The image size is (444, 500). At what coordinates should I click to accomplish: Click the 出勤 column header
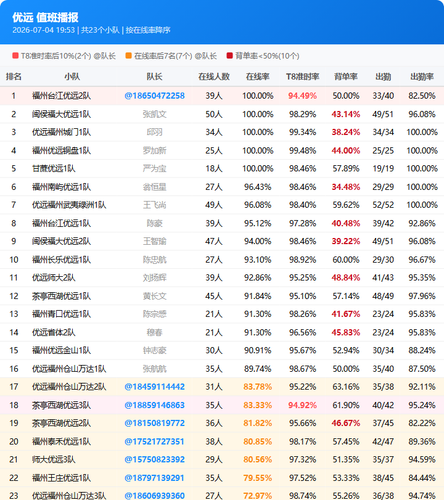(x=383, y=77)
